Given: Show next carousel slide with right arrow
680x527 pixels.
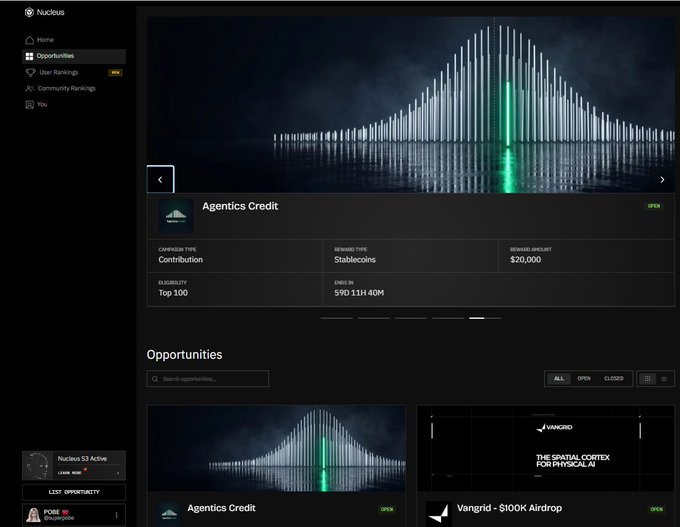Looking at the screenshot, I should tap(662, 179).
